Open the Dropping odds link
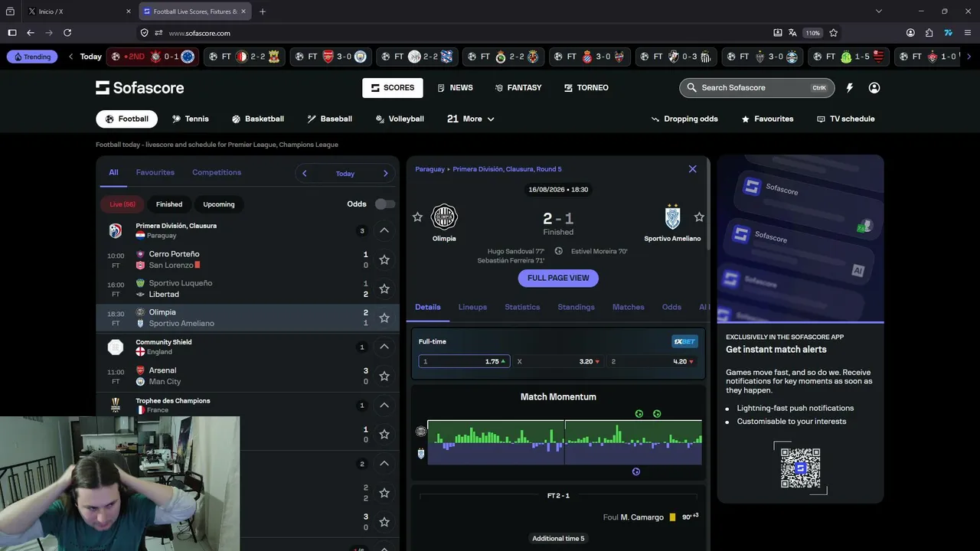Screen dimensions: 980x551 pyautogui.click(x=684, y=119)
